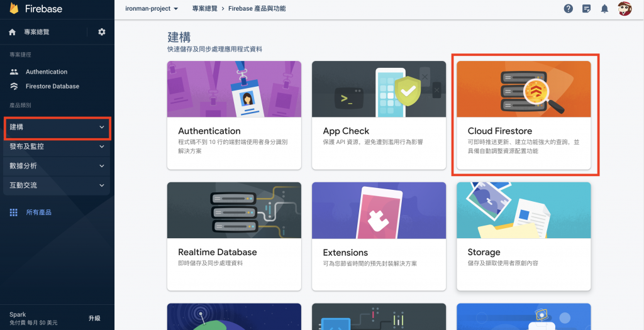Screen dimensions: 644x330
Task: Click the grid icon beside 所有產品
Action: click(x=14, y=212)
